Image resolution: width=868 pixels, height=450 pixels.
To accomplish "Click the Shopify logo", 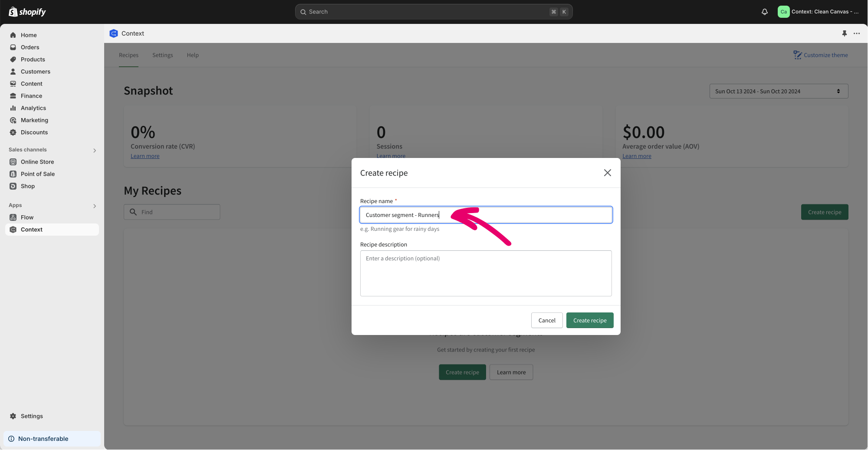I will pos(27,12).
